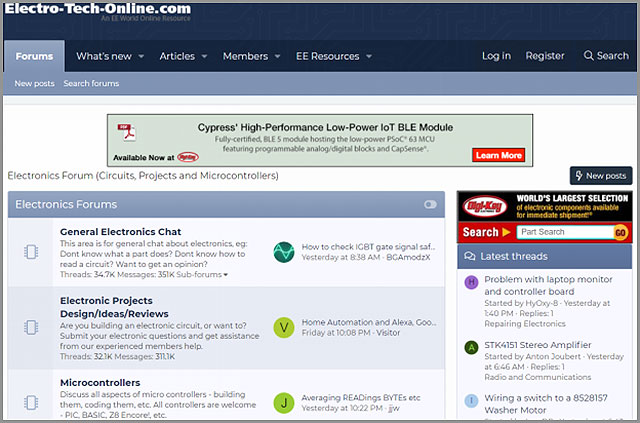Open the Electronics Forums category header link
This screenshot has width=640, height=423.
[66, 204]
